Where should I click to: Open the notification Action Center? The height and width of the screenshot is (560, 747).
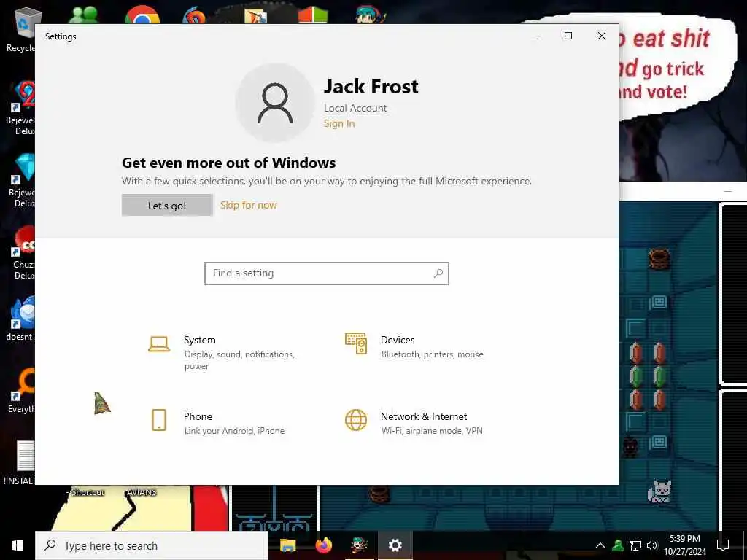coord(723,545)
